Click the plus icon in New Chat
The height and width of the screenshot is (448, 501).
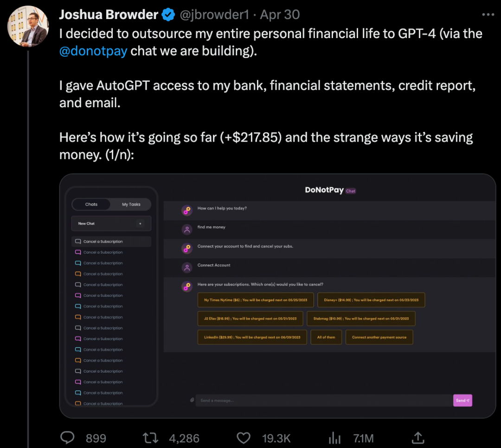[x=140, y=223]
